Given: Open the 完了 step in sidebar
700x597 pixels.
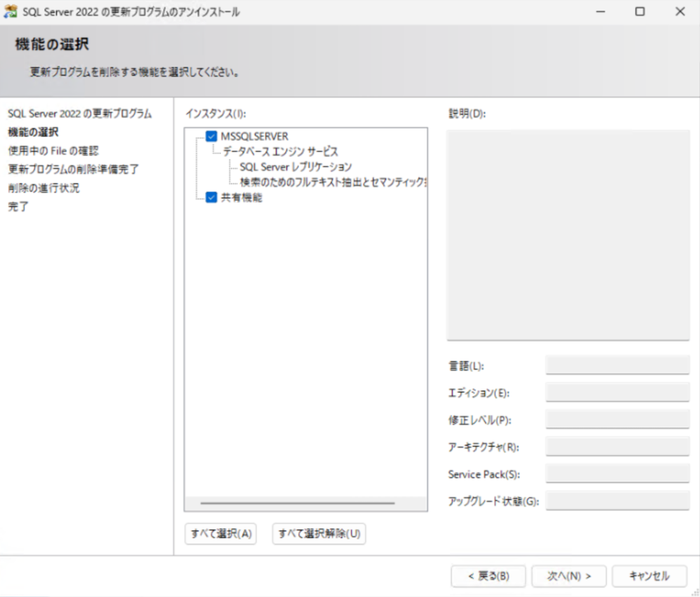Looking at the screenshot, I should pyautogui.click(x=18, y=207).
